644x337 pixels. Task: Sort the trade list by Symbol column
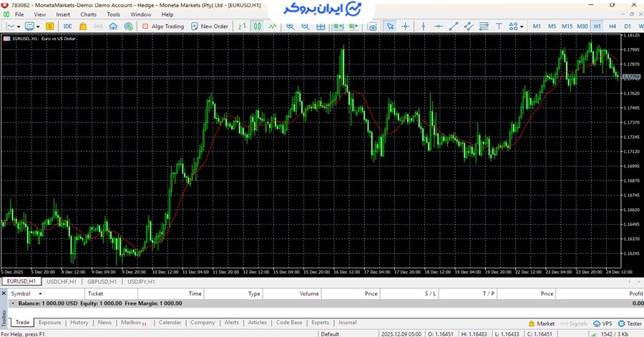coord(21,293)
